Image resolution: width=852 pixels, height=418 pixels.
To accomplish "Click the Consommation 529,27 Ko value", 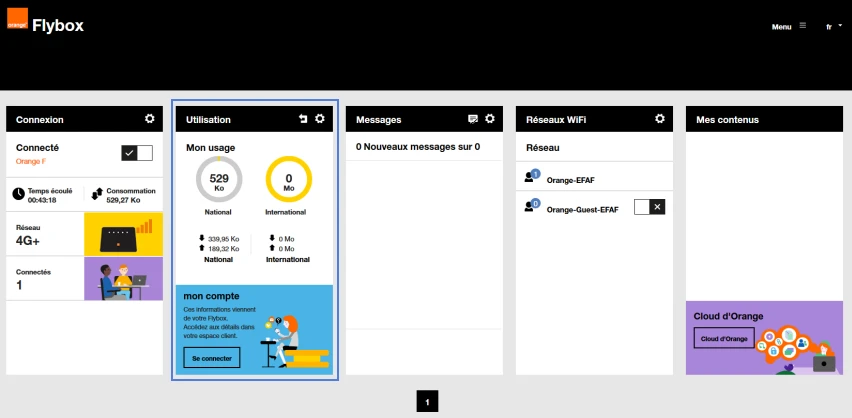I will (x=123, y=200).
